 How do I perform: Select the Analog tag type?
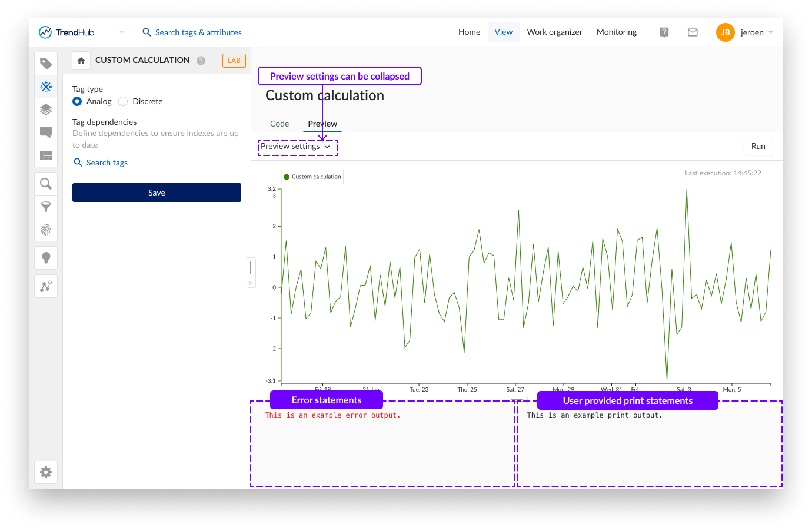point(77,101)
